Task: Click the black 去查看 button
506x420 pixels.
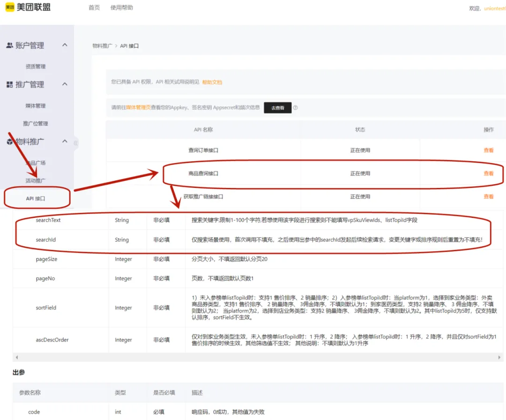Action: coord(277,108)
